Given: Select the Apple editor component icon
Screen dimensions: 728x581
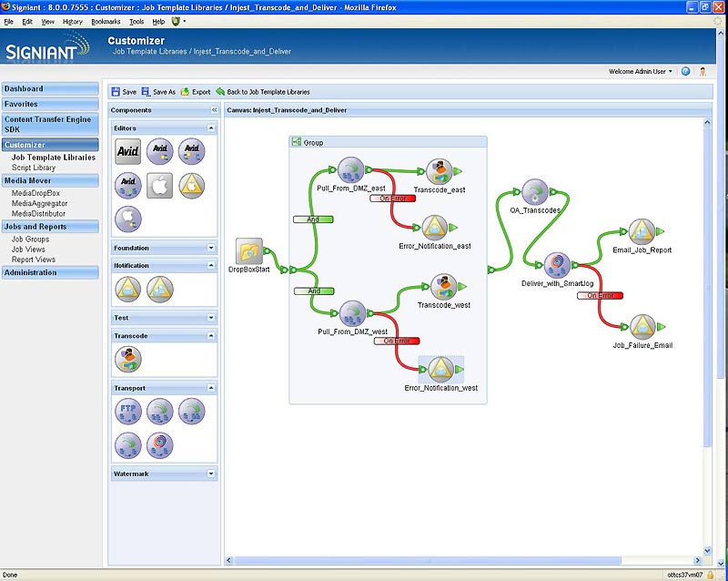Looking at the screenshot, I should pos(160,185).
